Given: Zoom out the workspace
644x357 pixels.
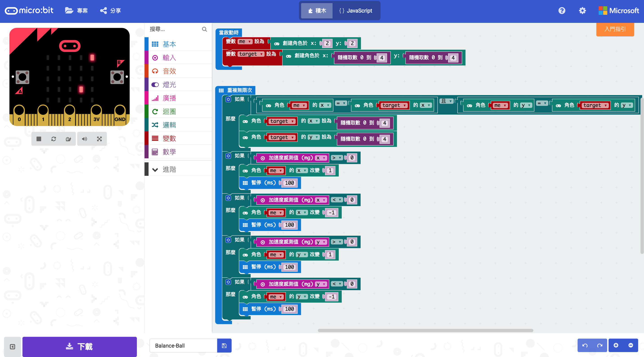Looking at the screenshot, I should click(631, 345).
